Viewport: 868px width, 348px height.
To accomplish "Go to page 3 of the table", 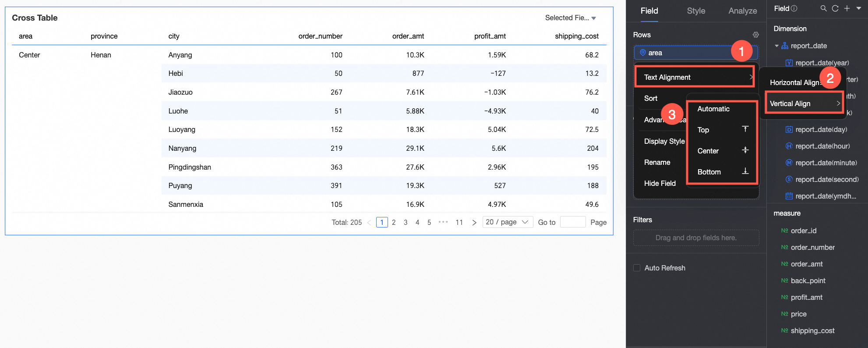I will click(406, 222).
